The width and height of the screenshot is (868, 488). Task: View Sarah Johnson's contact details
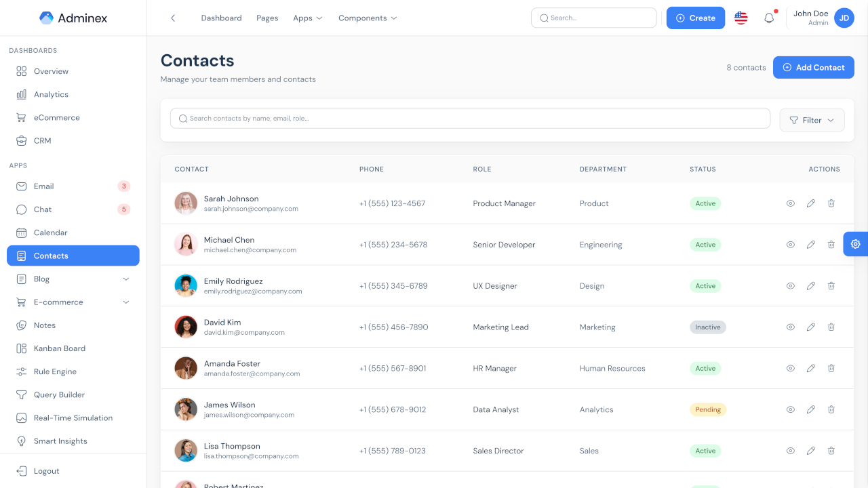[791, 203]
